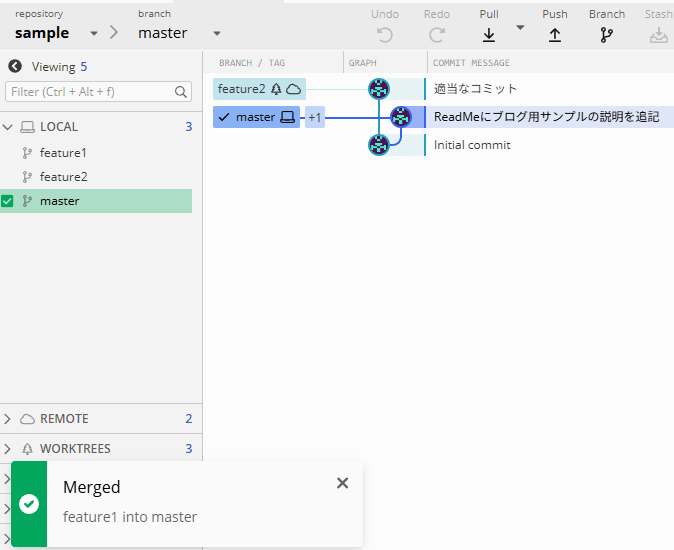Open the repository sample dropdown
Viewport: 674px width, 550px height.
(x=94, y=33)
